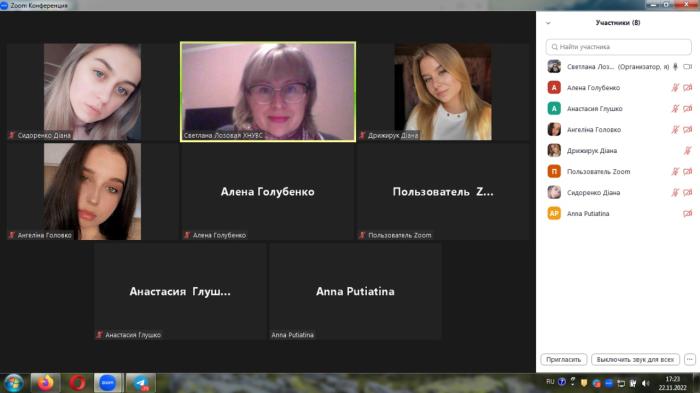The height and width of the screenshot is (393, 700).
Task: Click disabled camera icon beside Anna Putiatina in list
Action: 688,213
